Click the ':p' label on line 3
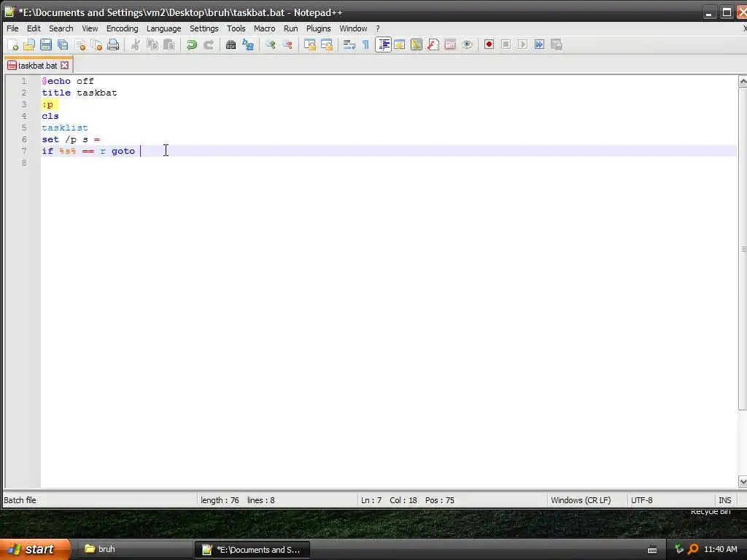 click(47, 104)
